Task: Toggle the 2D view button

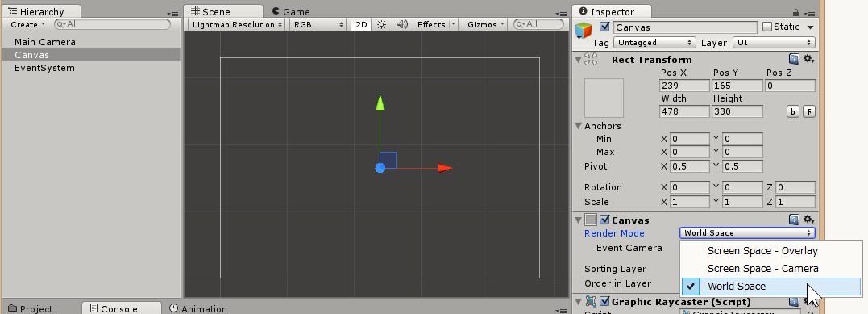Action: tap(362, 24)
